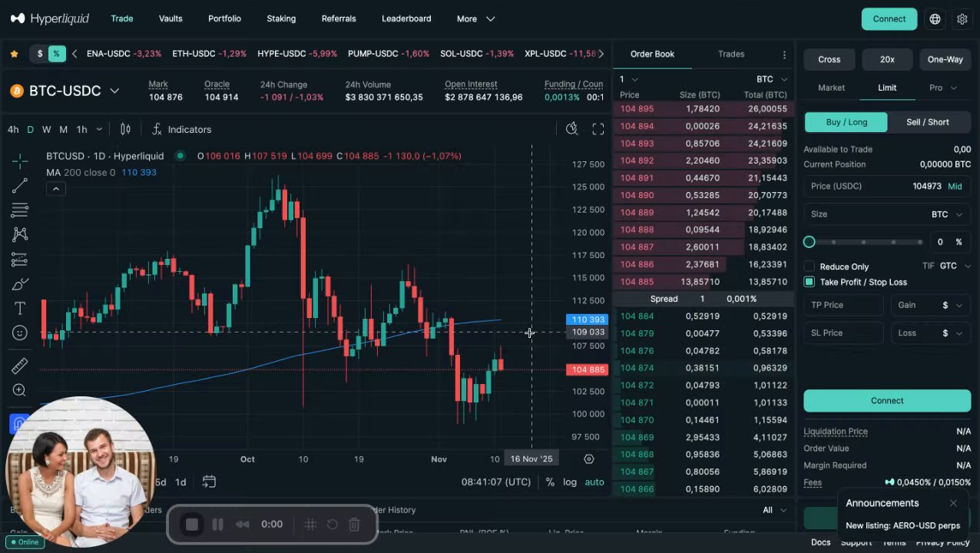Viewport: 980px width, 553px height.
Task: Enable the Reduce Only checkbox
Action: 809,266
